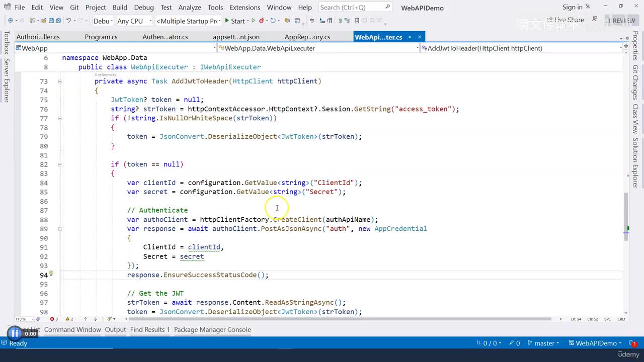Viewport: 644px width, 362px height.
Task: Open the Authori...ller.cs editor tab
Action: coord(38,37)
